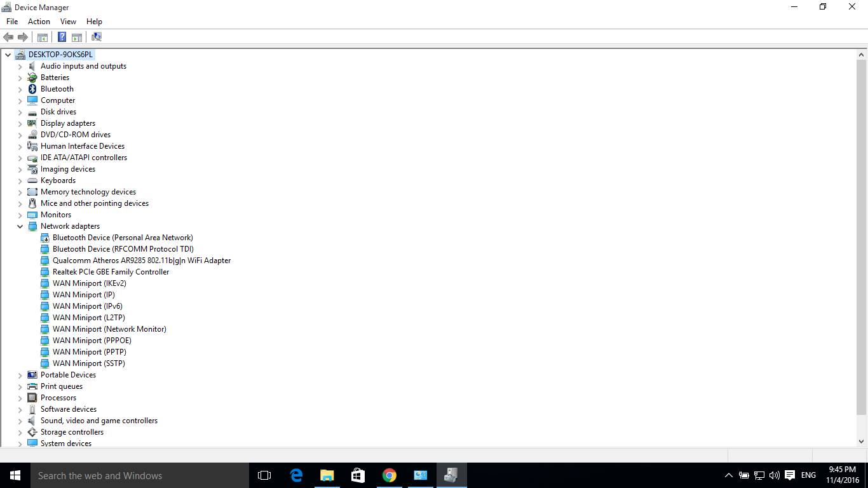Select WAN Miniport (IKEv2)
The height and width of the screenshot is (488, 868).
pos(90,283)
